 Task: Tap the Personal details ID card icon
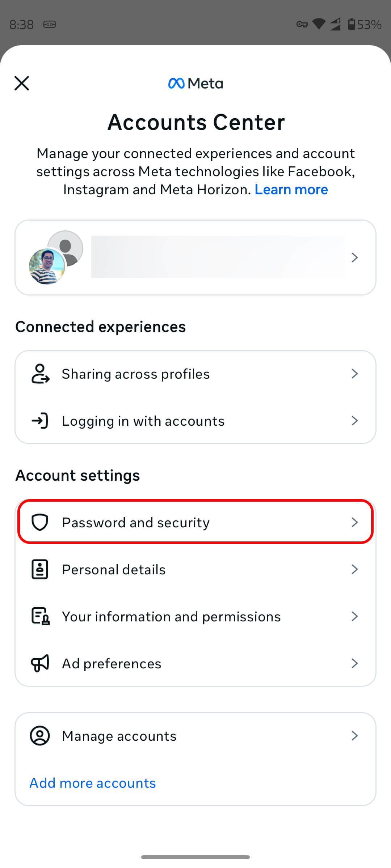click(40, 569)
